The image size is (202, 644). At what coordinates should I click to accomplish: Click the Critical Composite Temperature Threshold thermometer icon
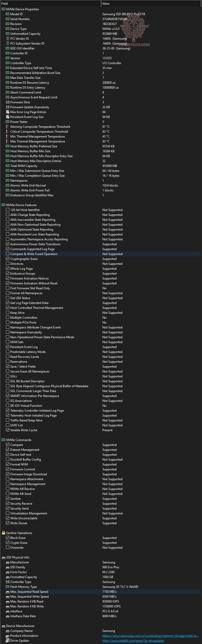pos(7,132)
